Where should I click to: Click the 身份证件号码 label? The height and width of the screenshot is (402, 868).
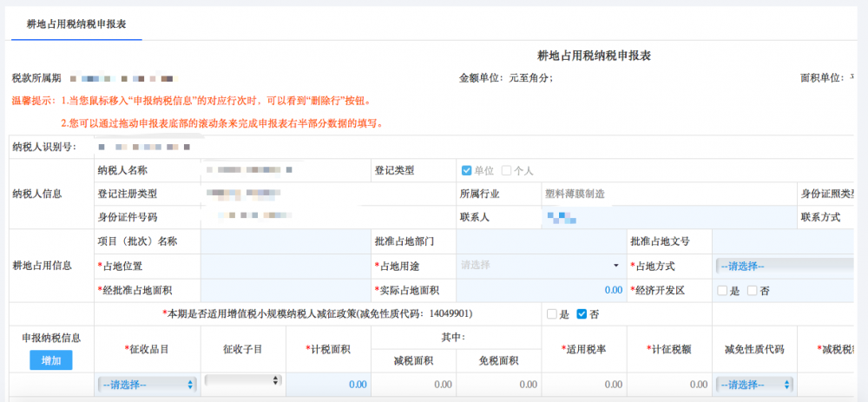coord(128,217)
